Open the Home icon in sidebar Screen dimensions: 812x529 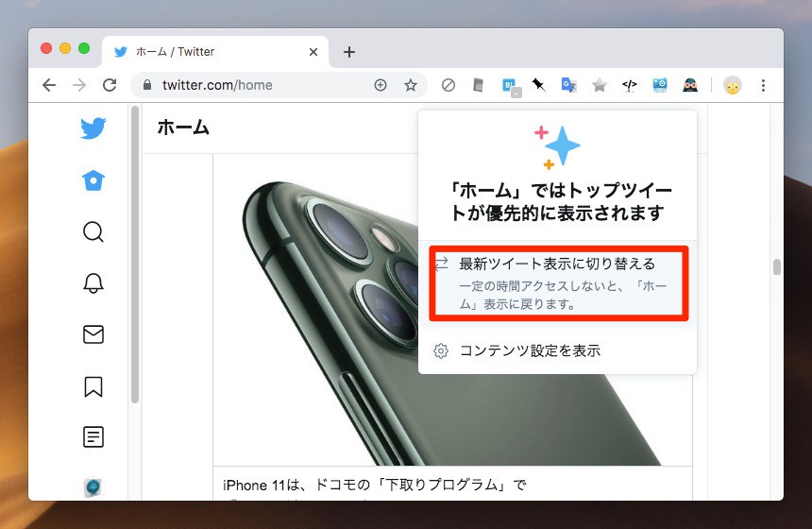93,180
